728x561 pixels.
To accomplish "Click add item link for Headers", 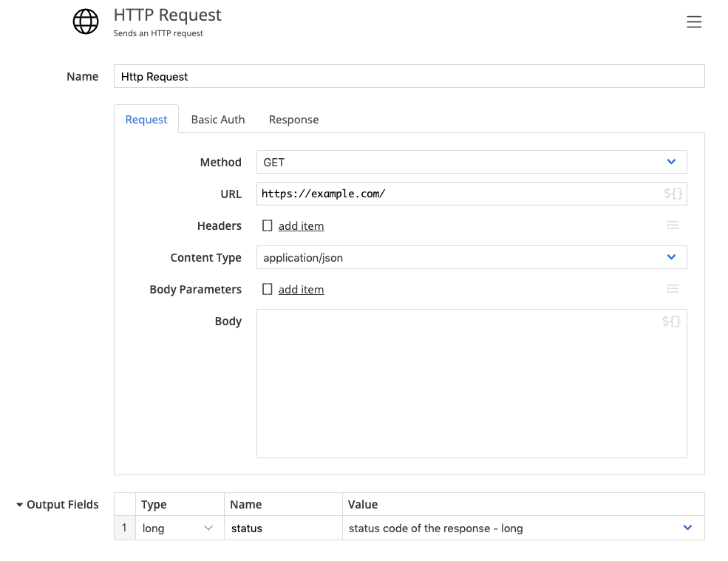I will click(302, 225).
